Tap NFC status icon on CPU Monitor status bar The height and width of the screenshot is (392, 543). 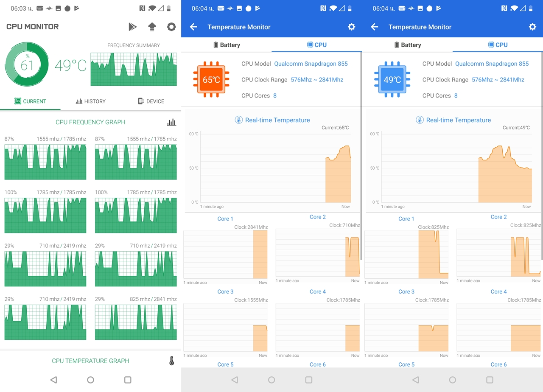[x=142, y=8]
